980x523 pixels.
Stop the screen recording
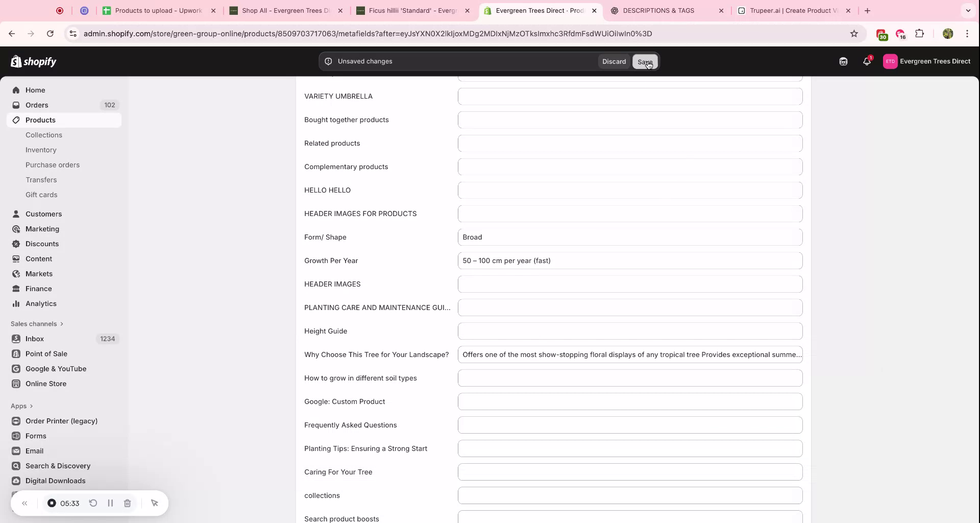click(52, 503)
